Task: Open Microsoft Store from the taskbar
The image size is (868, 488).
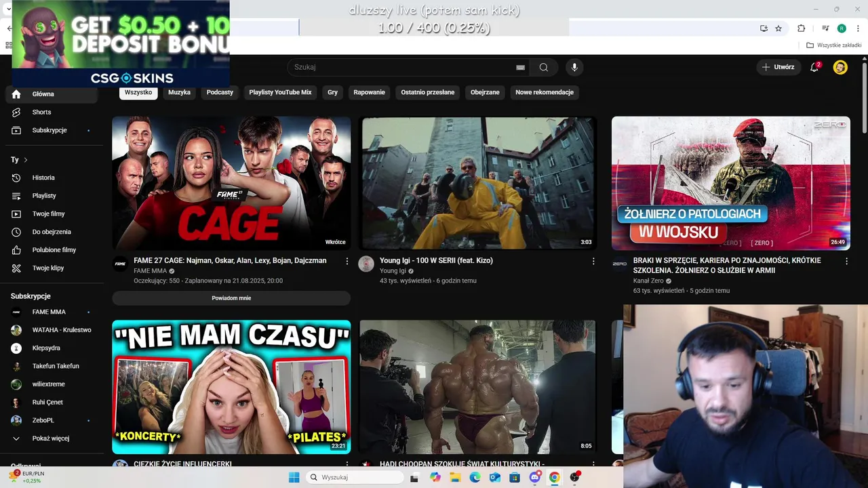Action: point(515,477)
